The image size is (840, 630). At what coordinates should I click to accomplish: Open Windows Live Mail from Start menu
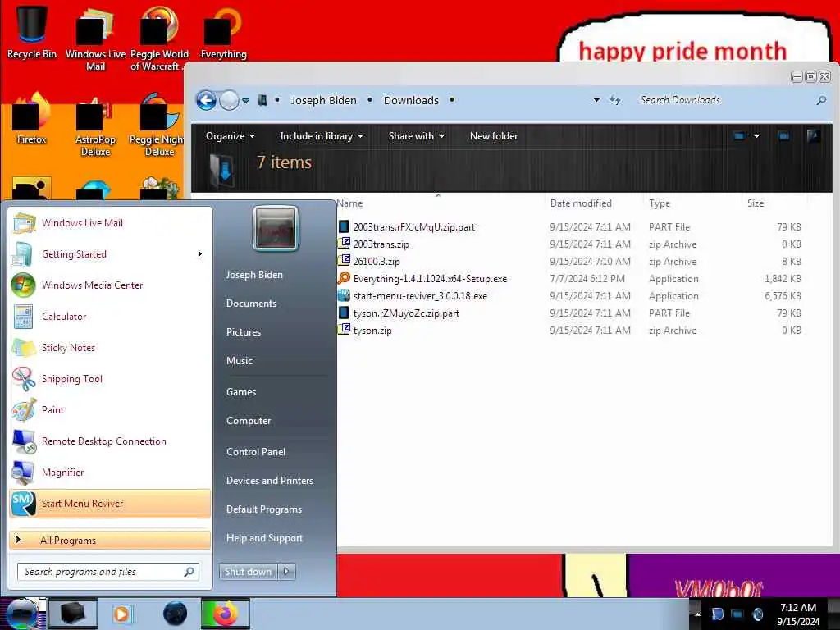(110, 223)
